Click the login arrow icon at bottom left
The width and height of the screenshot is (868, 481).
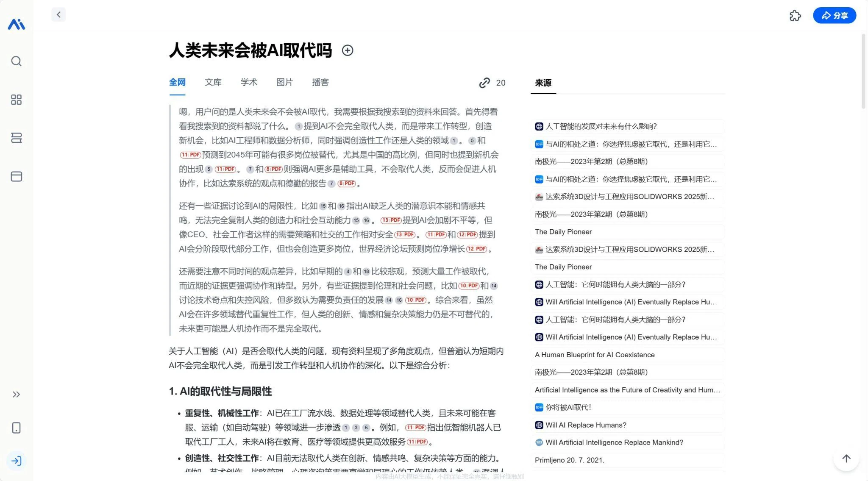(16, 461)
